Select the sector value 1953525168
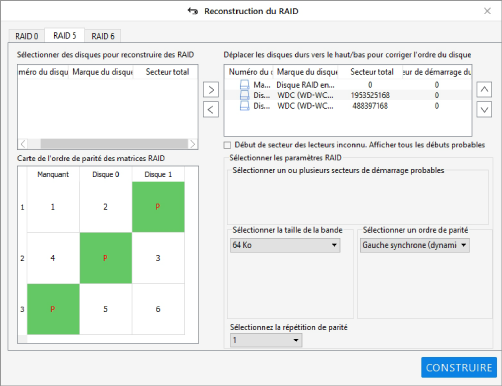 click(370, 95)
